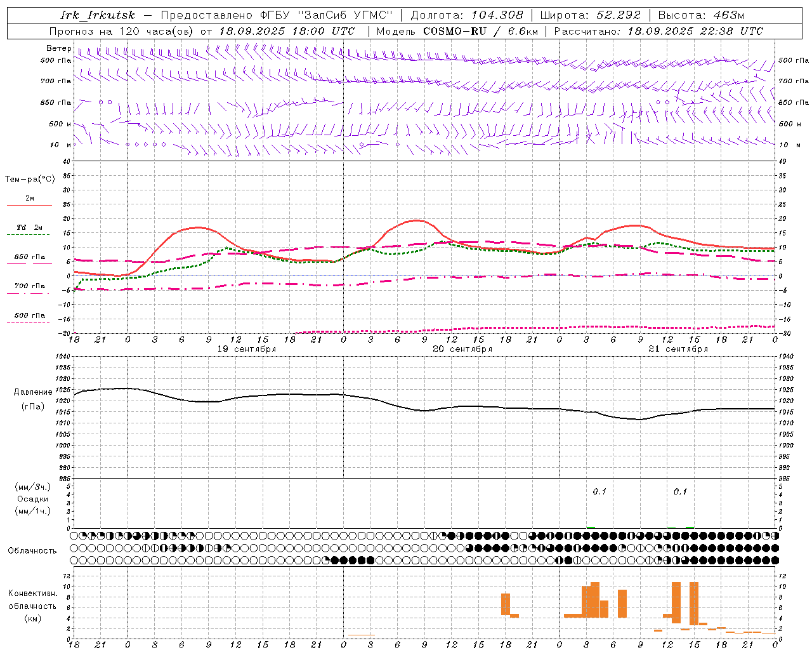Screen dimensions: 812x650
Task: Click the 'Td 2м' legend entry
Action: point(29,227)
